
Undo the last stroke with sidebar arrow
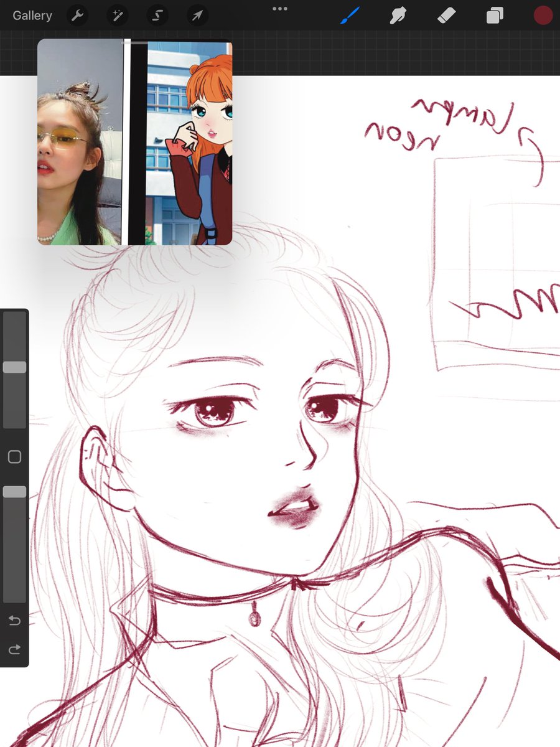click(x=14, y=620)
